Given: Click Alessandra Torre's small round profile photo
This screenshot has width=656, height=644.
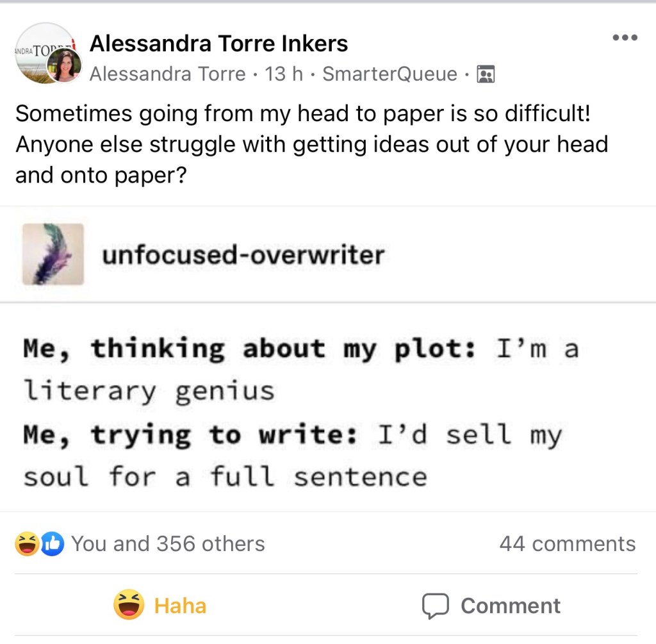Looking at the screenshot, I should pos(65,66).
